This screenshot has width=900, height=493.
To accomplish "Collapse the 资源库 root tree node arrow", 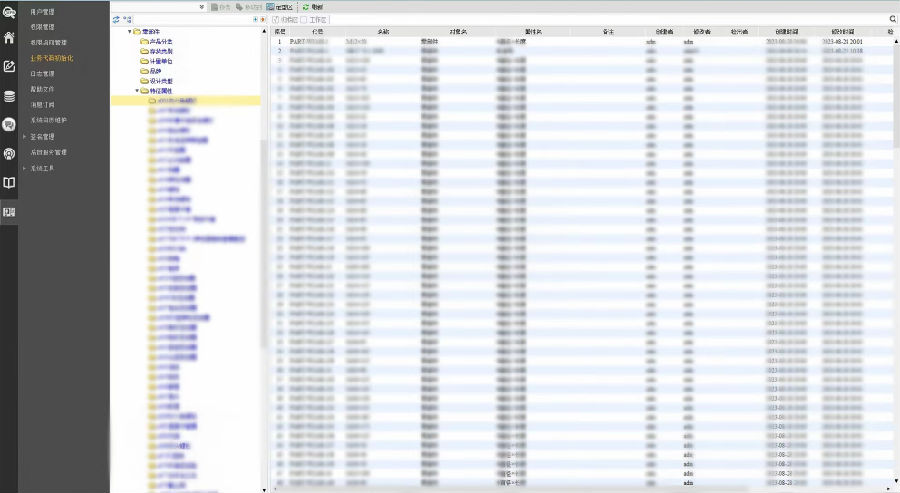I will pos(130,32).
